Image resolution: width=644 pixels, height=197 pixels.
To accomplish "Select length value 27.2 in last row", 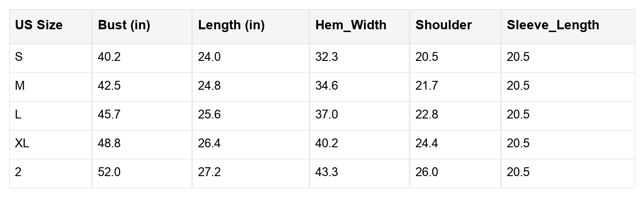I will coord(209,172).
